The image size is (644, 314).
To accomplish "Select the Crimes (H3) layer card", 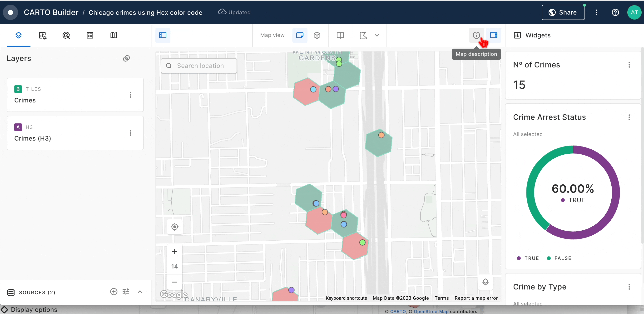I will pyautogui.click(x=75, y=133).
